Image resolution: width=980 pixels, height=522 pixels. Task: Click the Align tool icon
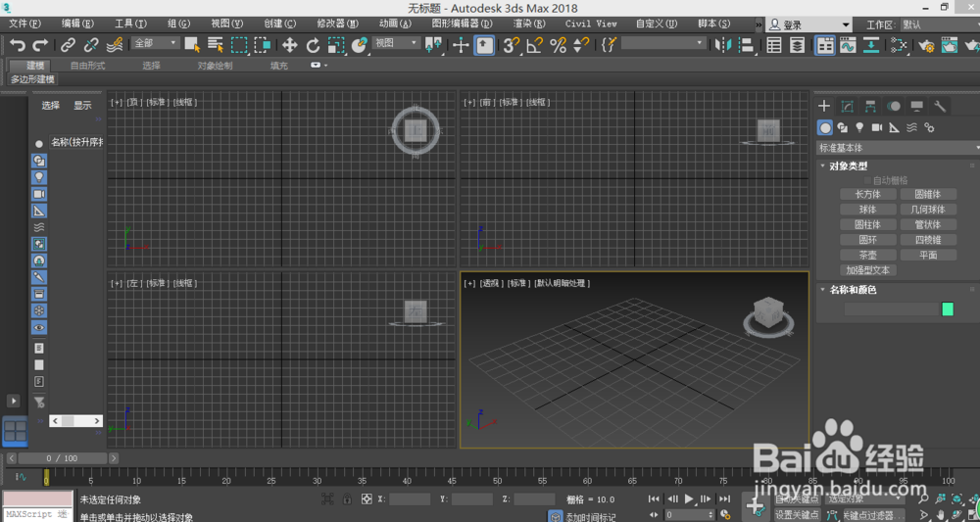coord(746,45)
